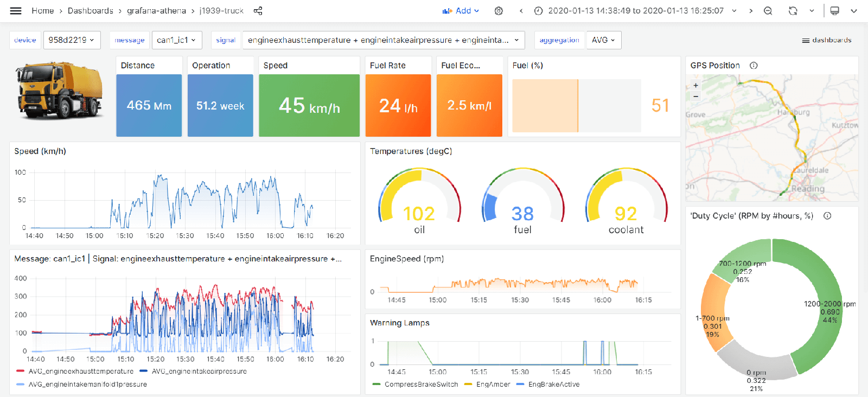The image size is (868, 397).
Task: Expand the top-right chevron menu
Action: click(854, 11)
